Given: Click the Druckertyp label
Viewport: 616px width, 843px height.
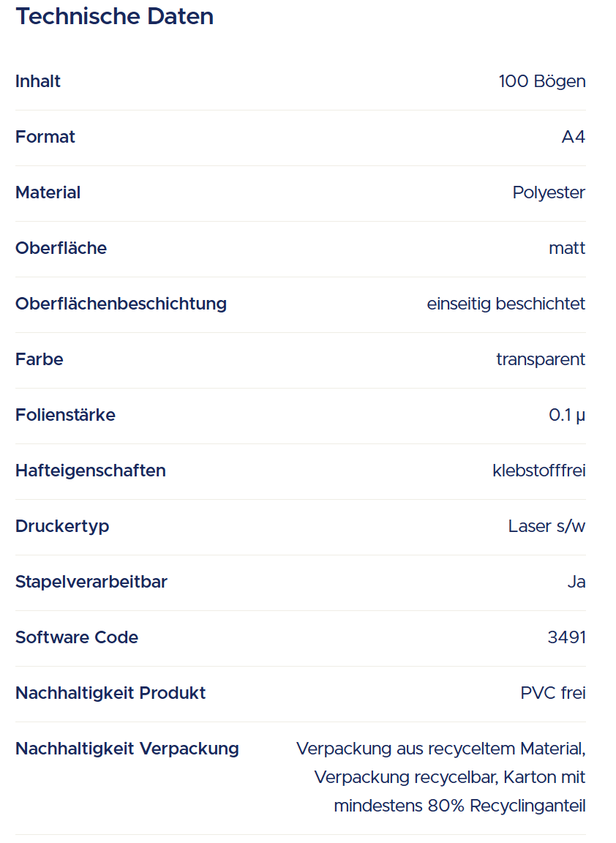Looking at the screenshot, I should [x=62, y=526].
